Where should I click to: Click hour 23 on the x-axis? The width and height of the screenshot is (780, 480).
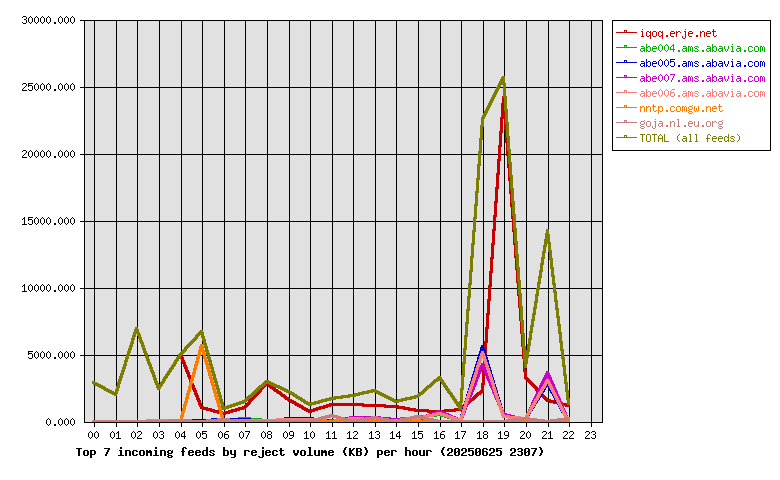tap(590, 435)
